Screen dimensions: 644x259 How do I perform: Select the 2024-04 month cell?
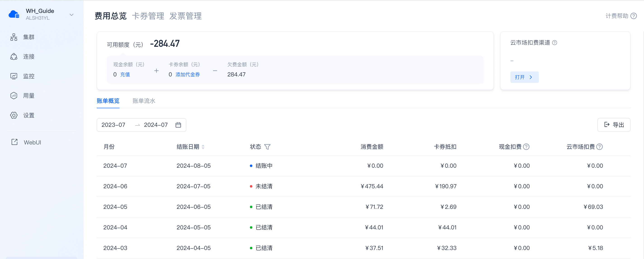point(115,228)
